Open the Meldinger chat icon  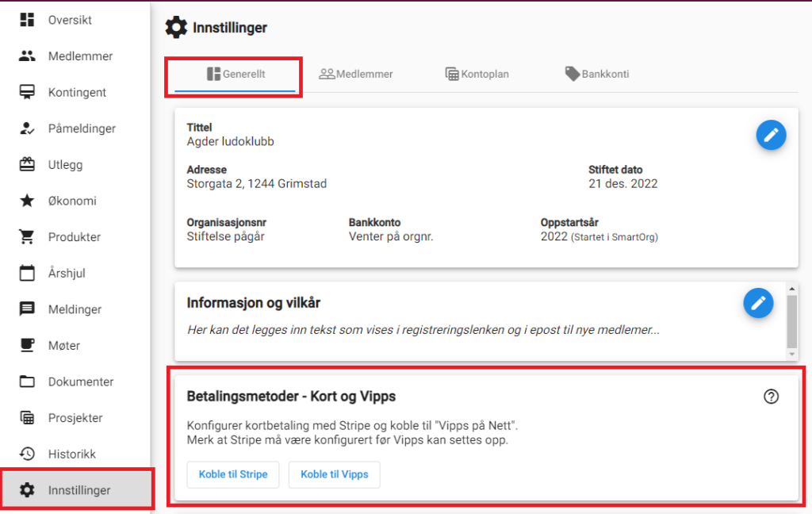pos(27,309)
